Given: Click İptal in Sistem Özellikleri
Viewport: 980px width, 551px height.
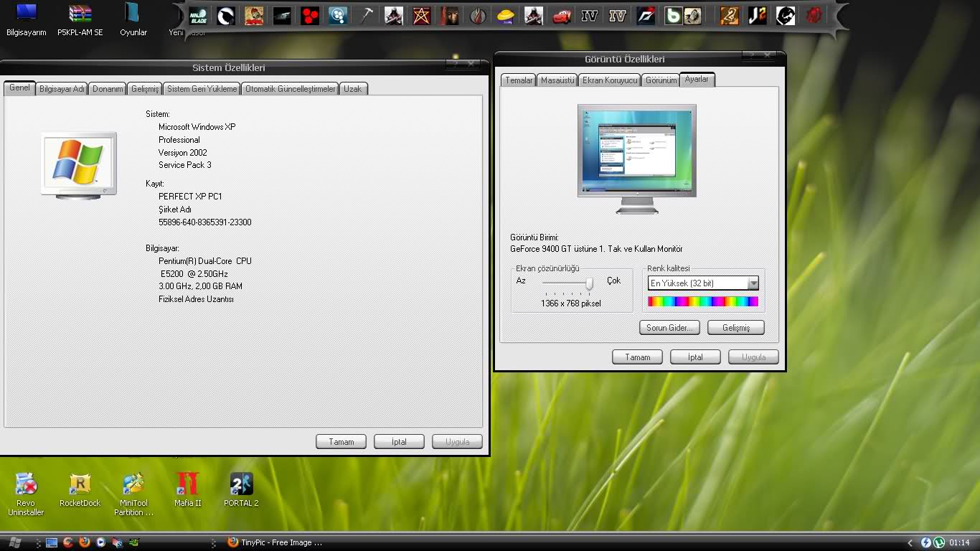Looking at the screenshot, I should point(399,442).
